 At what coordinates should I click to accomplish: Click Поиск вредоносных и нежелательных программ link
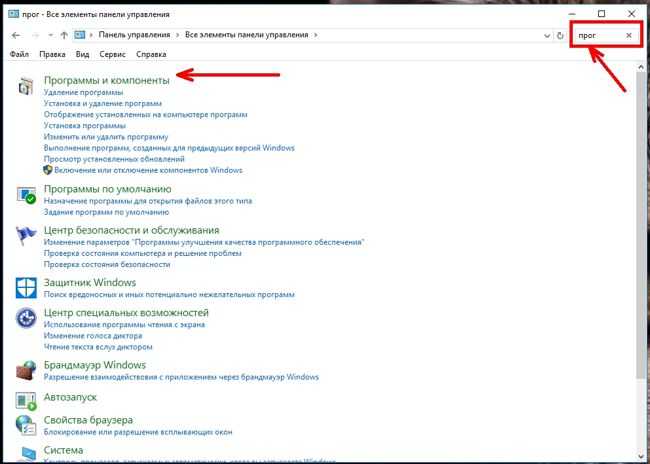point(169,295)
